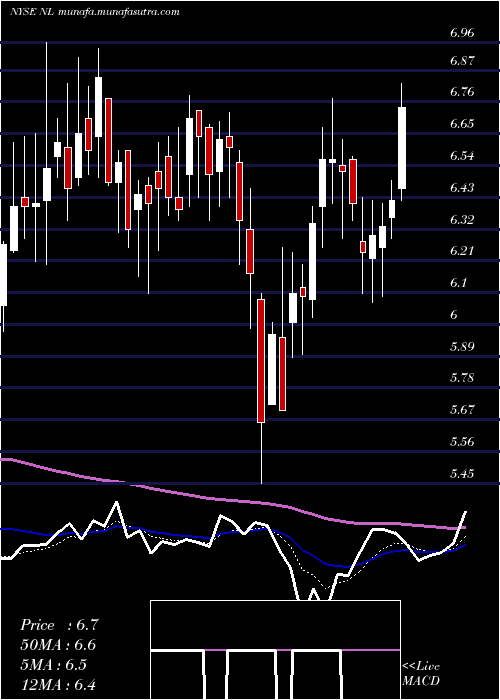Viewport: 500px width, 700px height.
Task: Click the 5.89 price axis label
Action: (462, 346)
